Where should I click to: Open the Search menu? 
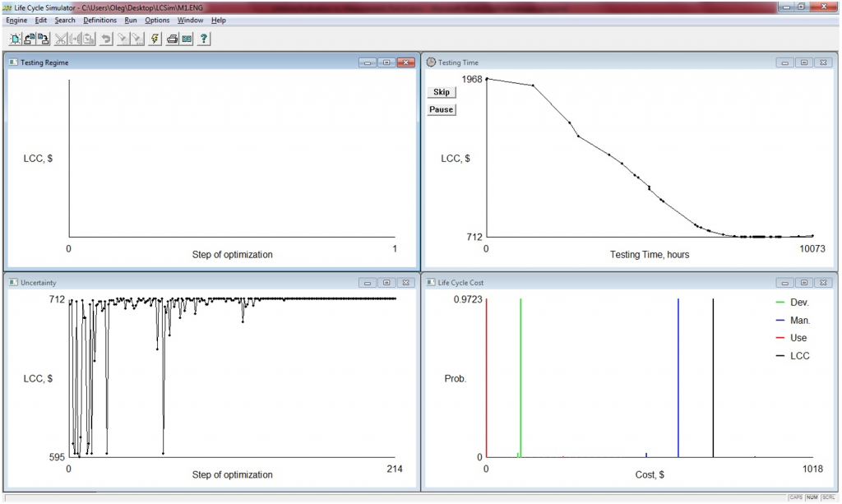pyautogui.click(x=65, y=20)
